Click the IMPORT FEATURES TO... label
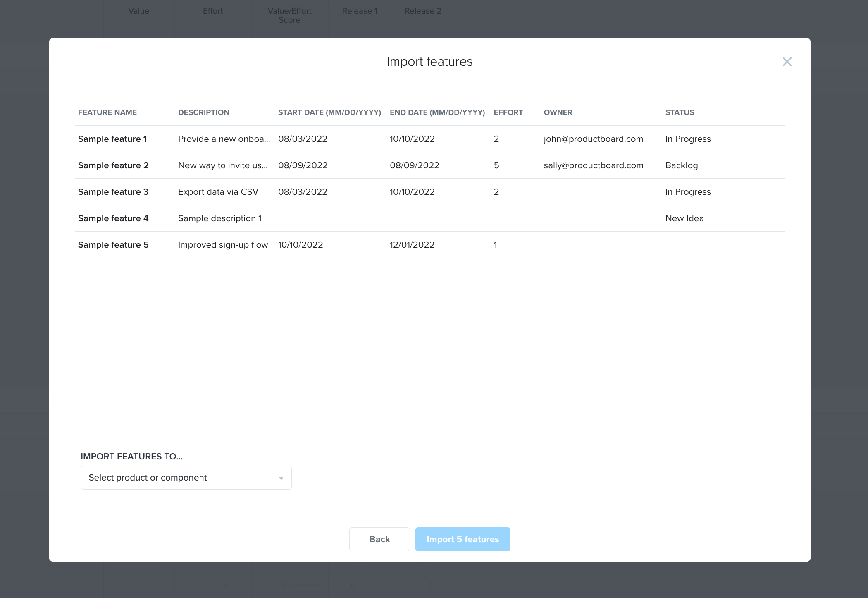The image size is (868, 598). tap(131, 457)
